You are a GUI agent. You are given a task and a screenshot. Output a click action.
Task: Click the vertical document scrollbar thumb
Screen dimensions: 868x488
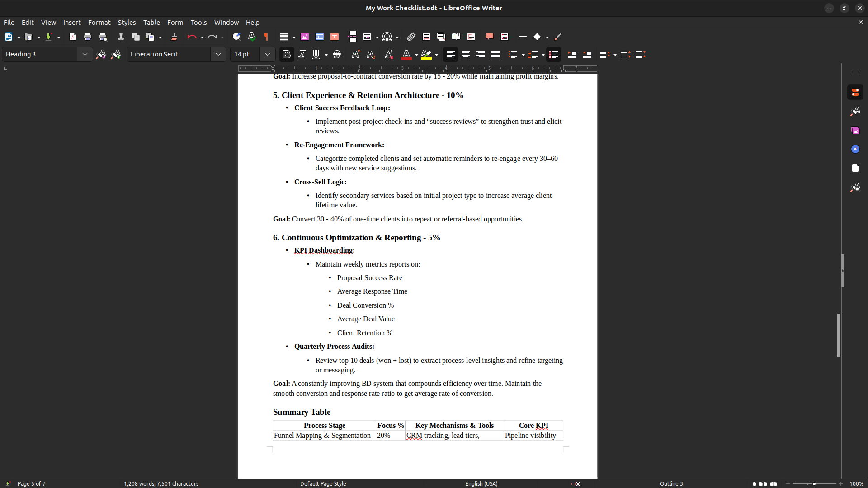(x=838, y=336)
